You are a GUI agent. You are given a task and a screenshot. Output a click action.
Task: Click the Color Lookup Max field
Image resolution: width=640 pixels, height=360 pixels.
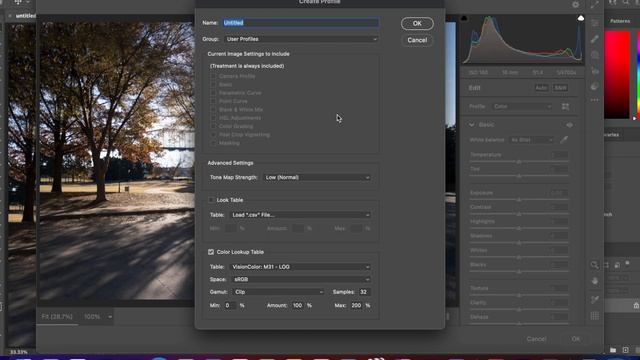[x=356, y=305]
